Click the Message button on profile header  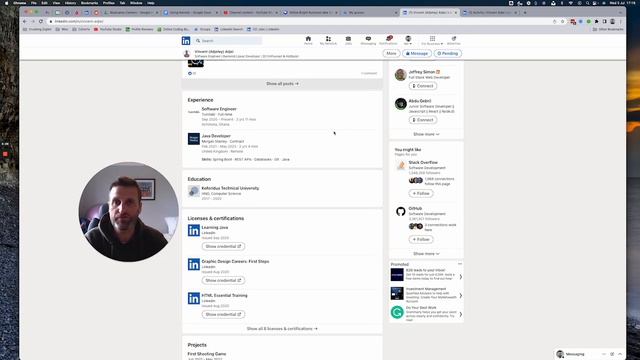417,53
